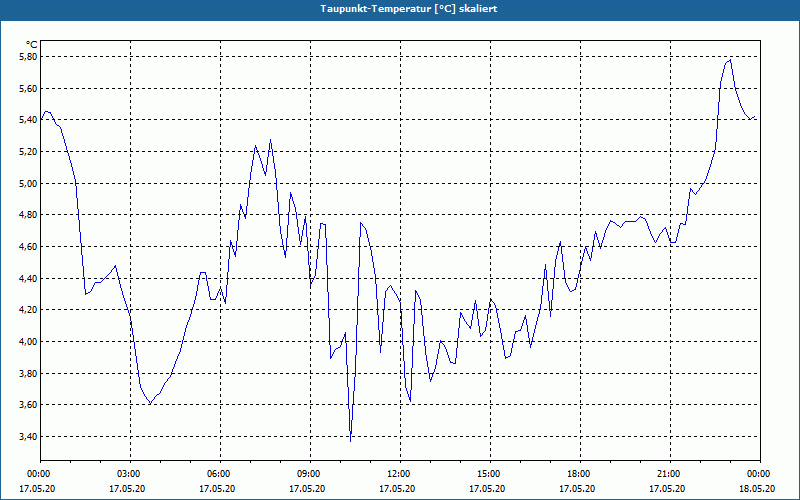The height and width of the screenshot is (500, 800).
Task: Select the 21:00 time label
Action: [667, 474]
